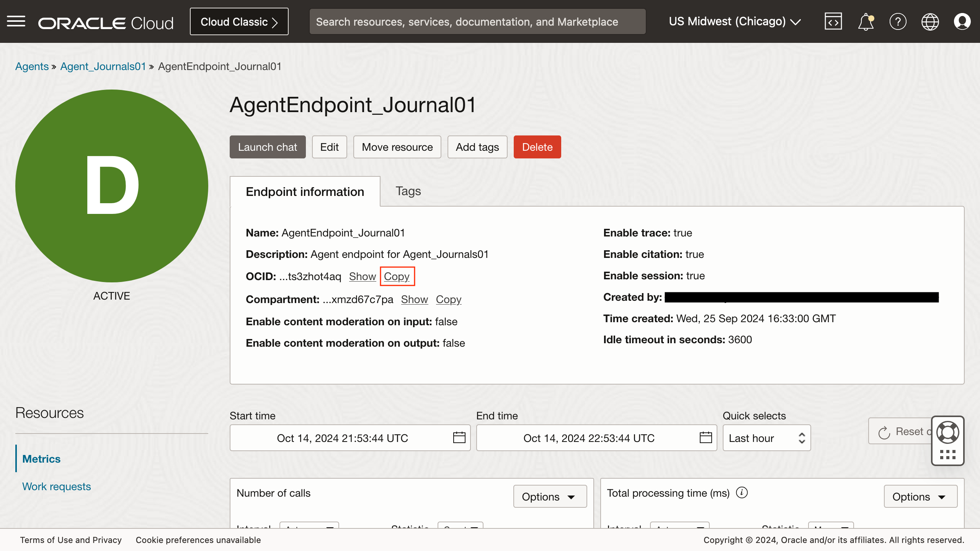This screenshot has height=551, width=980.
Task: Toggle the Enable trace setting
Action: coord(328,147)
